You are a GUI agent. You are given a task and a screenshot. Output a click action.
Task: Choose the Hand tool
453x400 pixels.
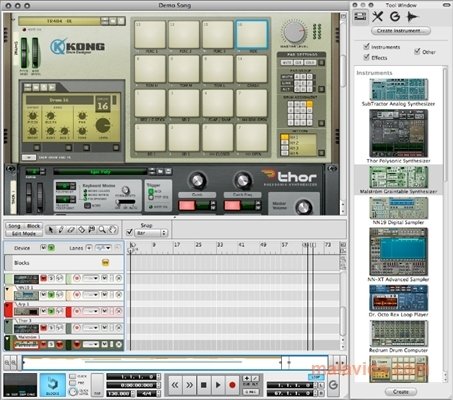[113, 230]
